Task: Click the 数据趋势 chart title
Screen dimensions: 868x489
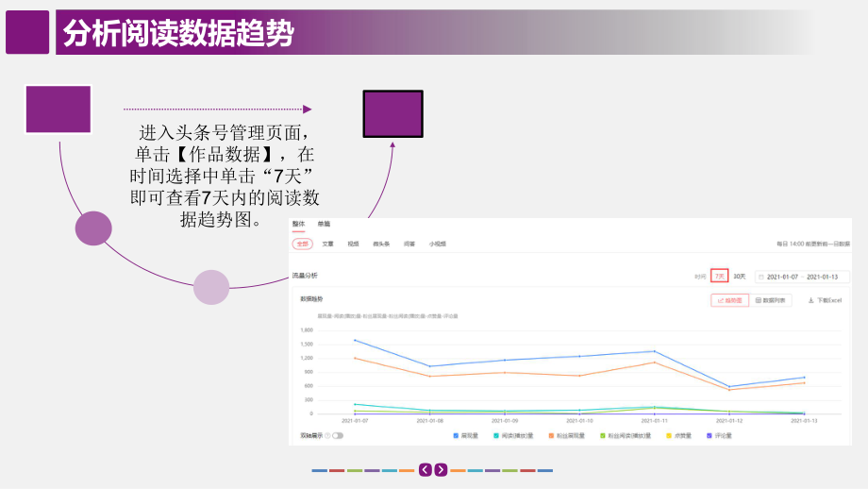Action: click(x=311, y=299)
